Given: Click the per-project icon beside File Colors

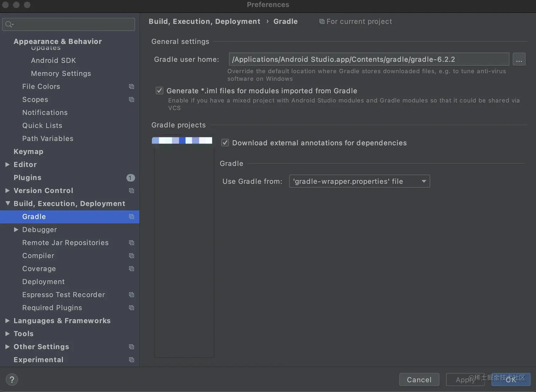Looking at the screenshot, I should tap(132, 86).
